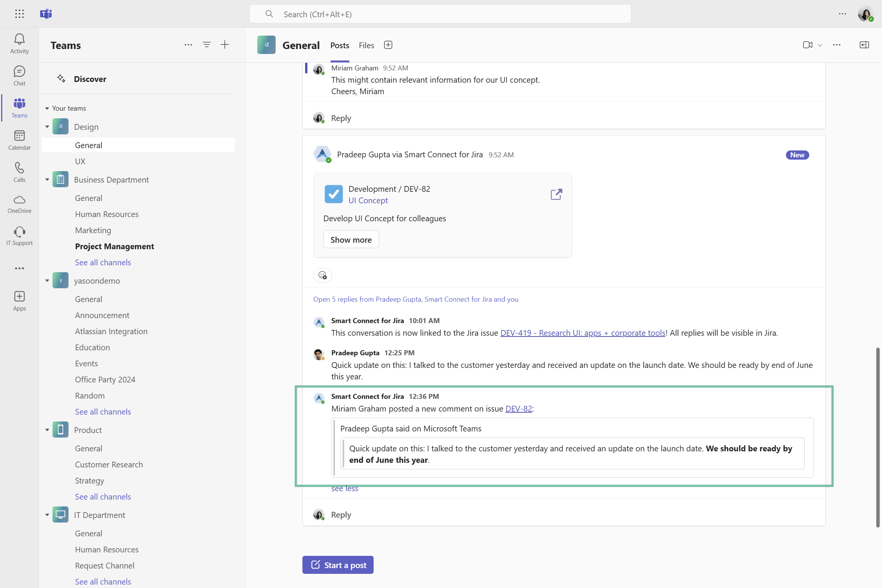
Task: Click the add tab plus icon
Action: (x=388, y=45)
